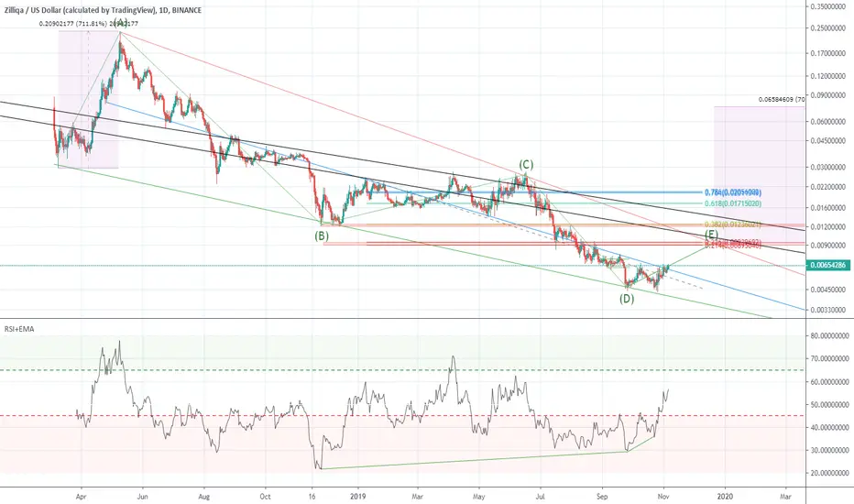854x504 pixels.
Task: Click 0.04500000 on the price axis
Action: [827, 140]
